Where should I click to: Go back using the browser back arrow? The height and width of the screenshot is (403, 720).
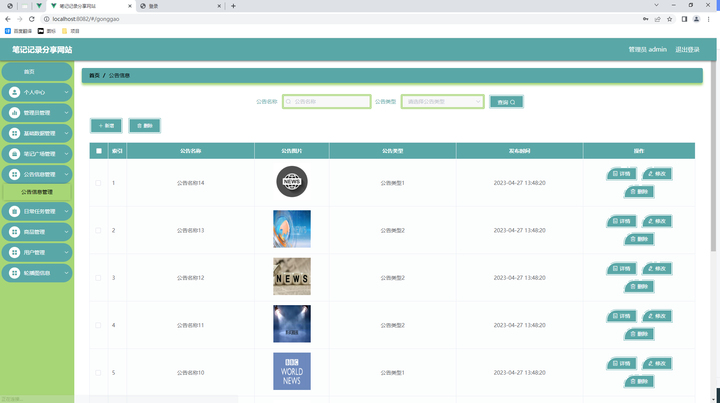click(x=8, y=19)
